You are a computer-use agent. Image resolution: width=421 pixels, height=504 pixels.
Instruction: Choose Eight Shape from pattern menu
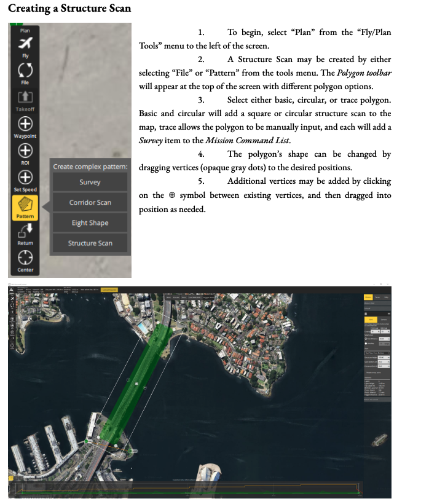tap(90, 222)
